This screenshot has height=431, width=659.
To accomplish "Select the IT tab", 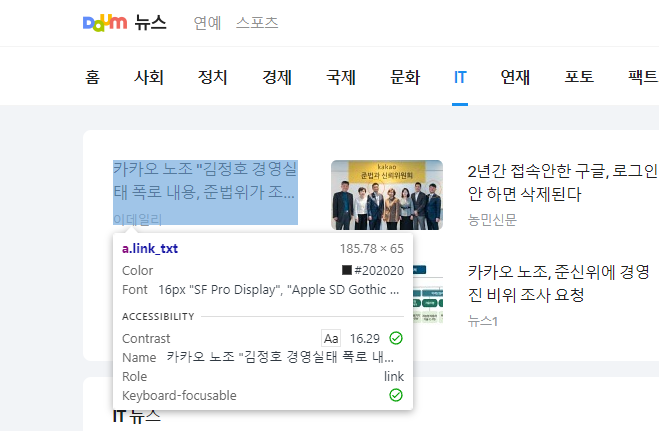I will point(460,77).
